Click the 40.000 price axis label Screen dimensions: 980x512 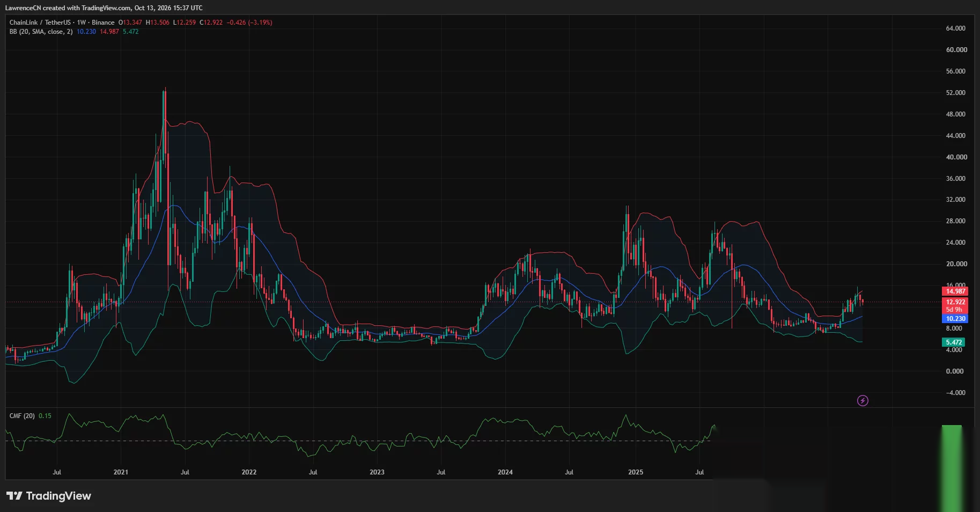956,157
